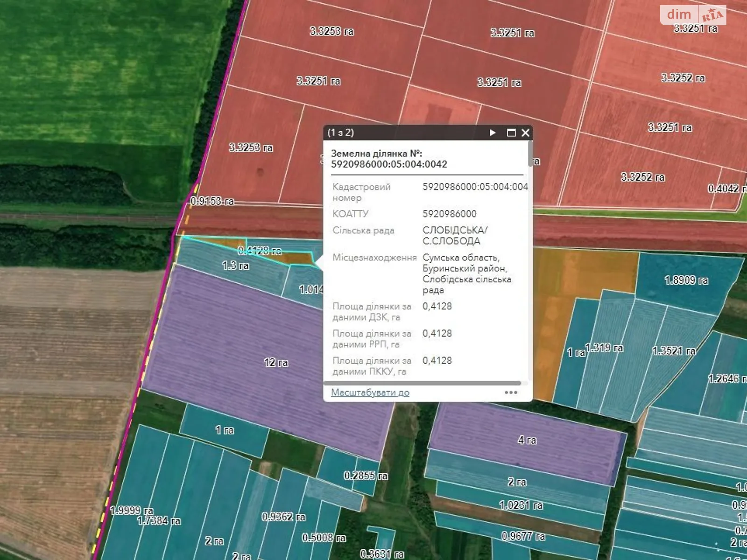Click the dim.RIA watermark logo
This screenshot has width=747, height=560.
[693, 15]
